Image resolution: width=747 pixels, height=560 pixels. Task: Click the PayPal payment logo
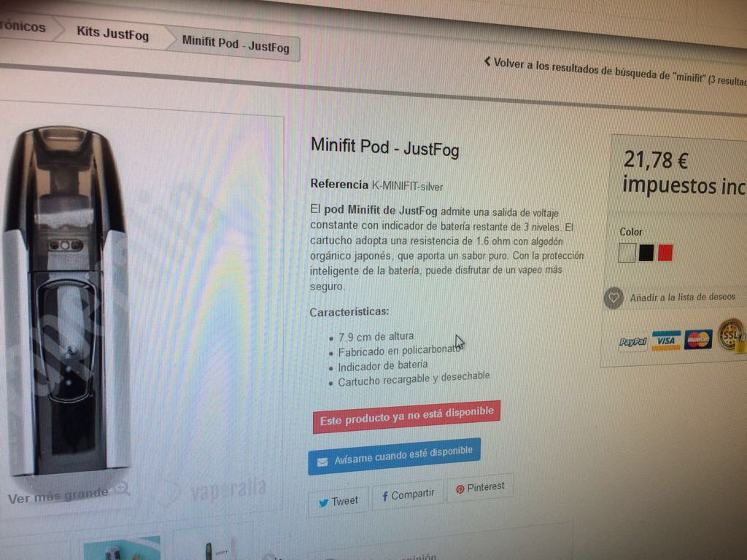(632, 341)
